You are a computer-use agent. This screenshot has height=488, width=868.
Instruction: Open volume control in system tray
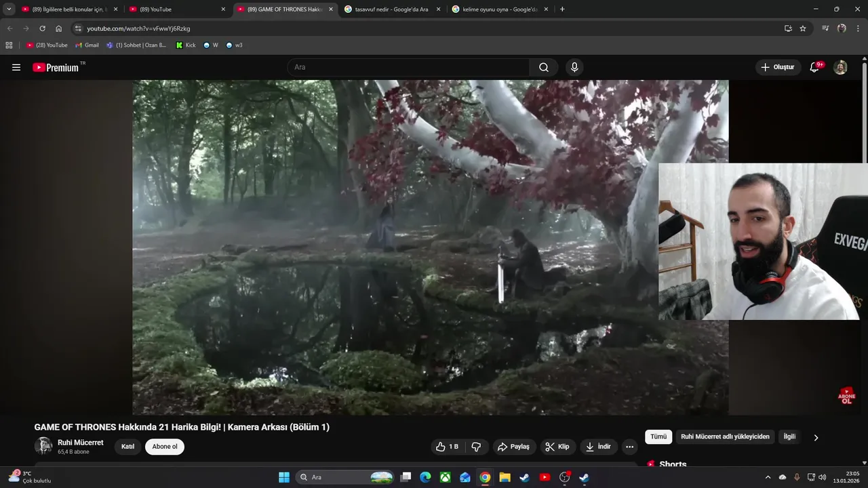(x=823, y=477)
